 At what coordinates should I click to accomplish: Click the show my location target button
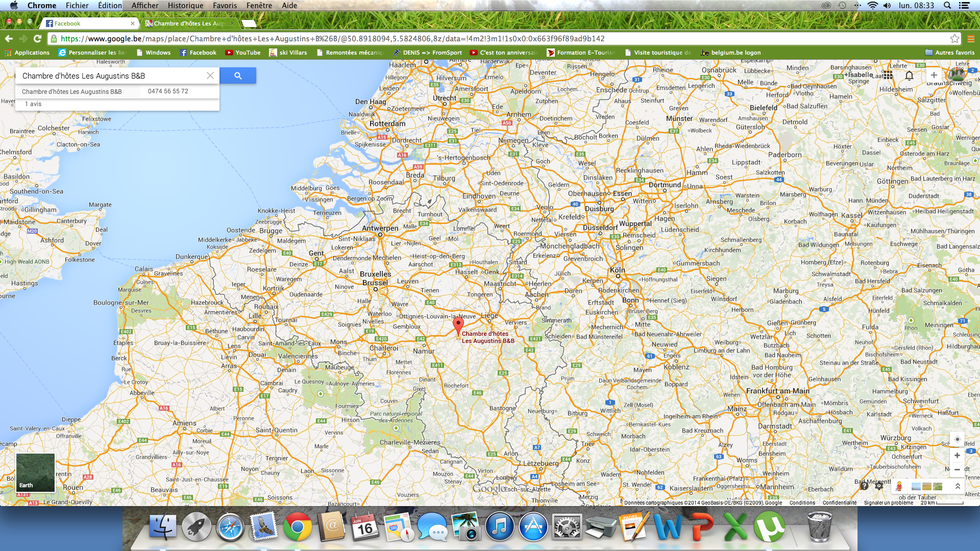tap(957, 439)
